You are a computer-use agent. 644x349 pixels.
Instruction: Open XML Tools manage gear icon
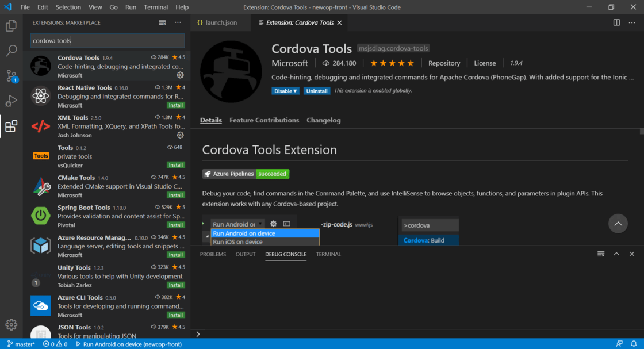181,135
